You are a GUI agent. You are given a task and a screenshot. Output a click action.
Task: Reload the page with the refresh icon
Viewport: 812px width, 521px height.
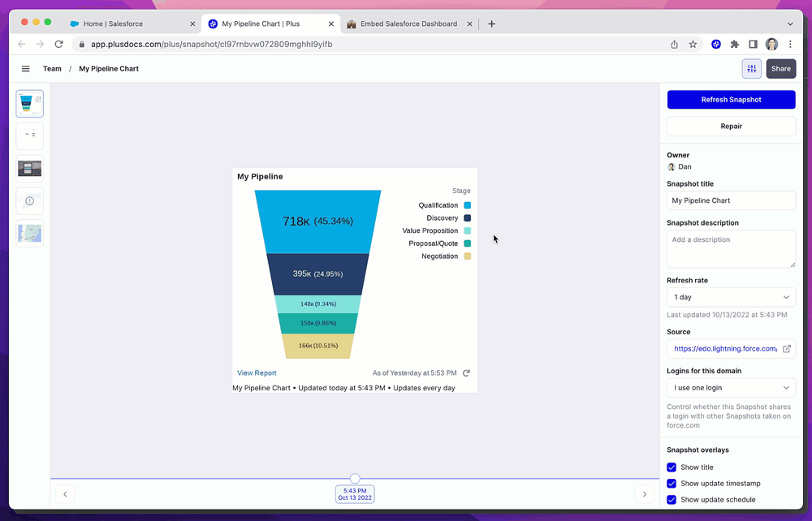[59, 45]
